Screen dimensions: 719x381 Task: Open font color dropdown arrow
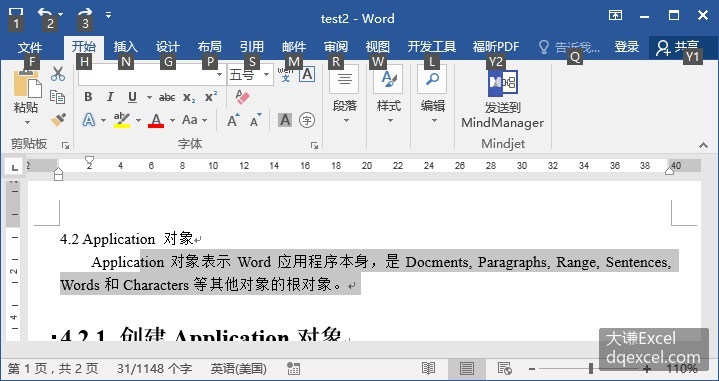pyautogui.click(x=172, y=121)
